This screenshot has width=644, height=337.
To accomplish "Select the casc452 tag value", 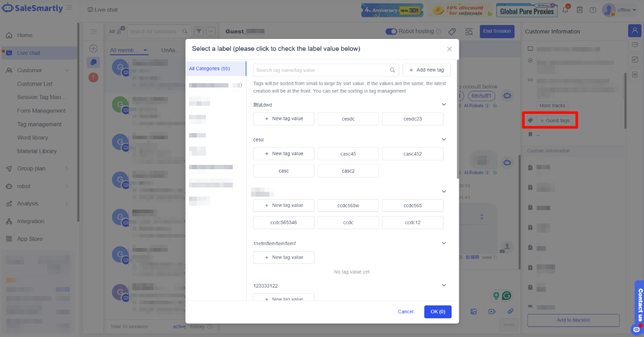I will (413, 154).
